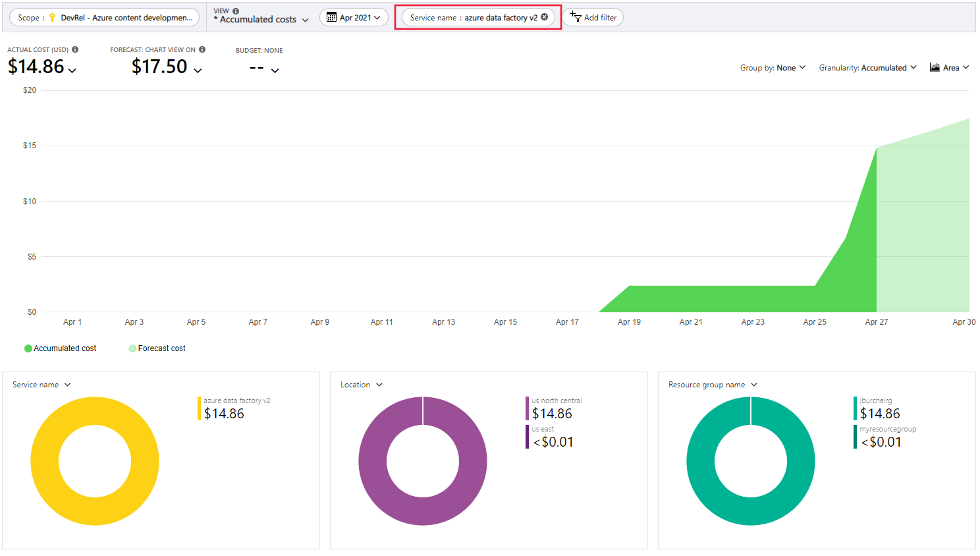Expand the chevron next to $14.86 actual cost
This screenshot has width=980, height=556.
pos(71,69)
